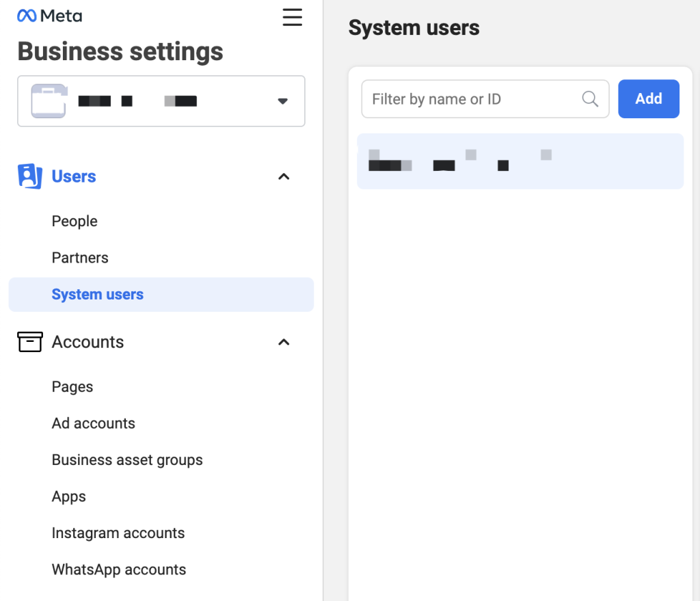Open the Partners menu item
The image size is (700, 601).
click(80, 258)
